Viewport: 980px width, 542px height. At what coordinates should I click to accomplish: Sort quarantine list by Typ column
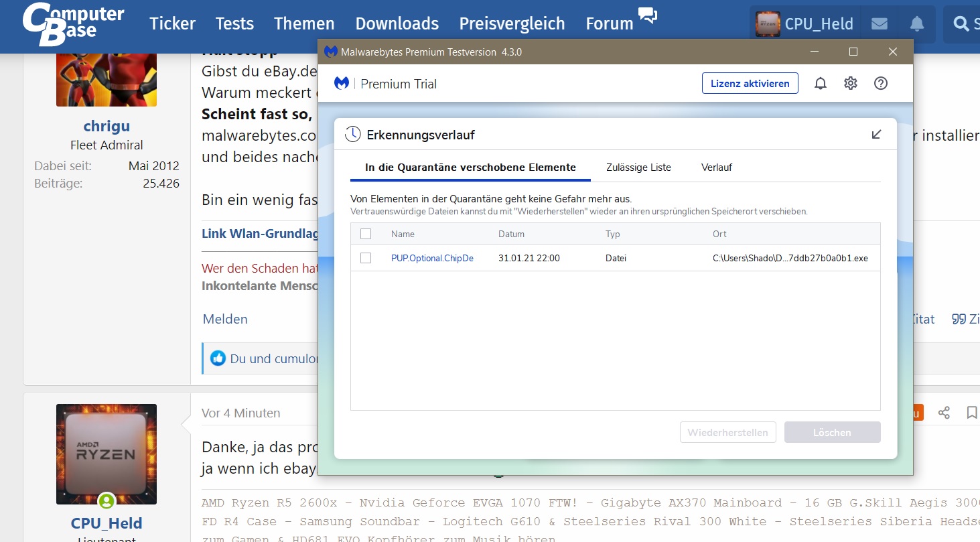[613, 234]
